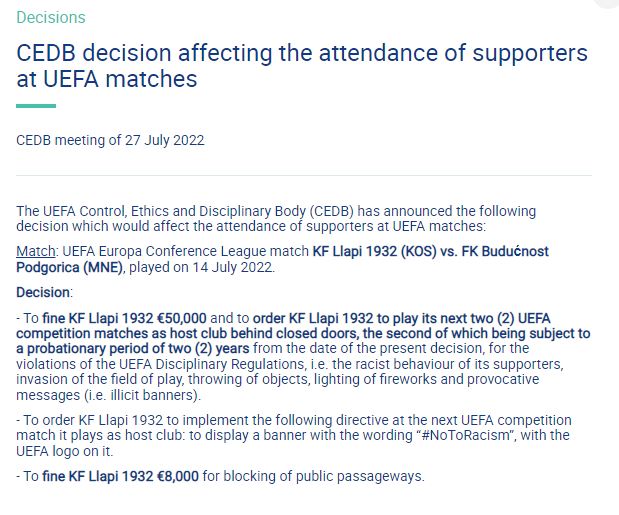Click the UEFA logo on it text

tap(64, 451)
